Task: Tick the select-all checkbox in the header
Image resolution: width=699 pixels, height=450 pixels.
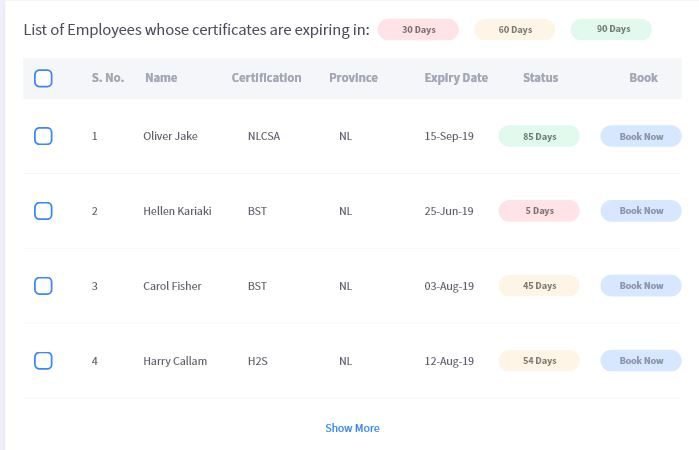Action: point(43,78)
